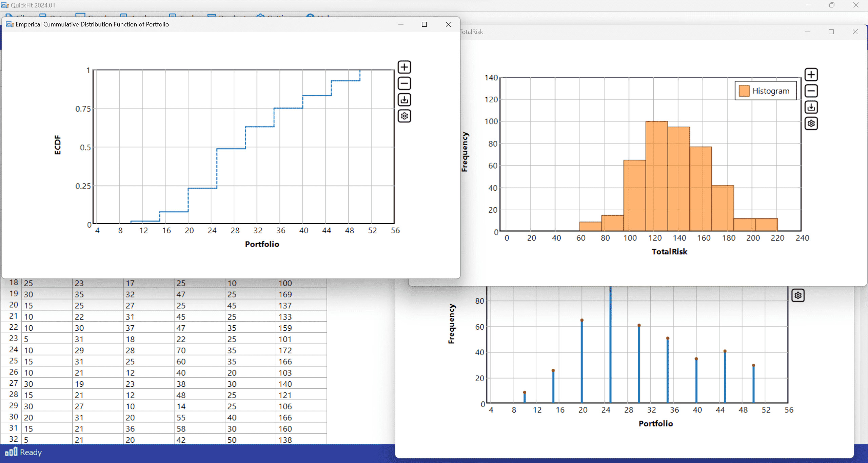Select cell 38 in row 27

click(200, 384)
